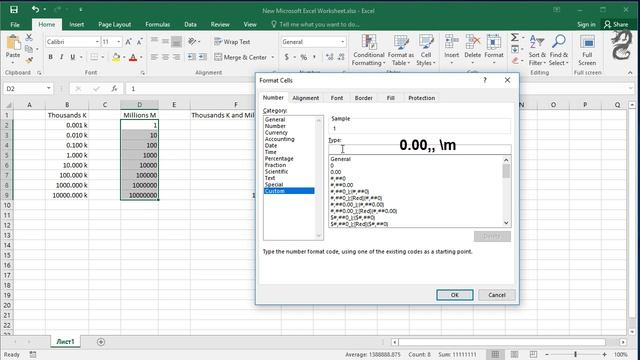Click scroll down arrow of Type list
This screenshot has height=360, width=640.
click(506, 223)
